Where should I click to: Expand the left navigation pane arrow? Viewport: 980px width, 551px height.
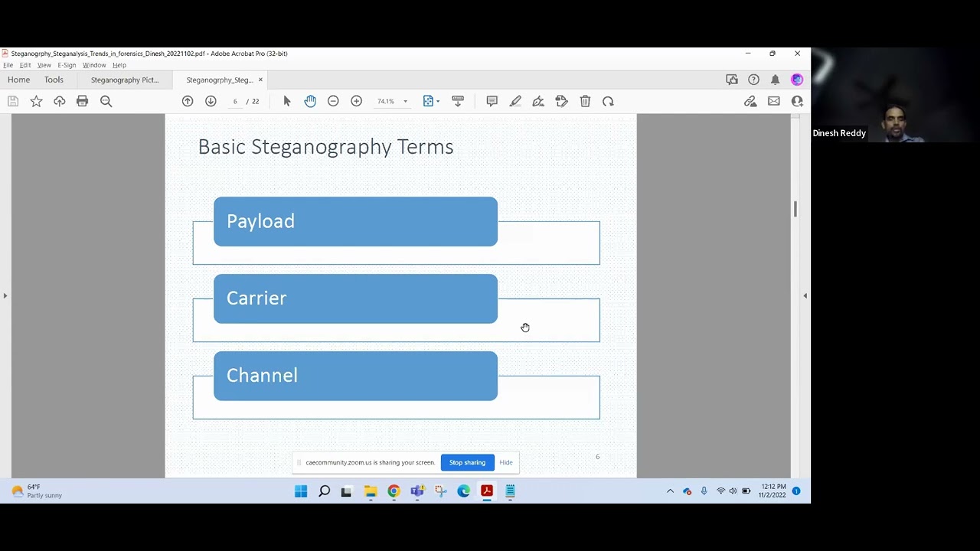5,295
